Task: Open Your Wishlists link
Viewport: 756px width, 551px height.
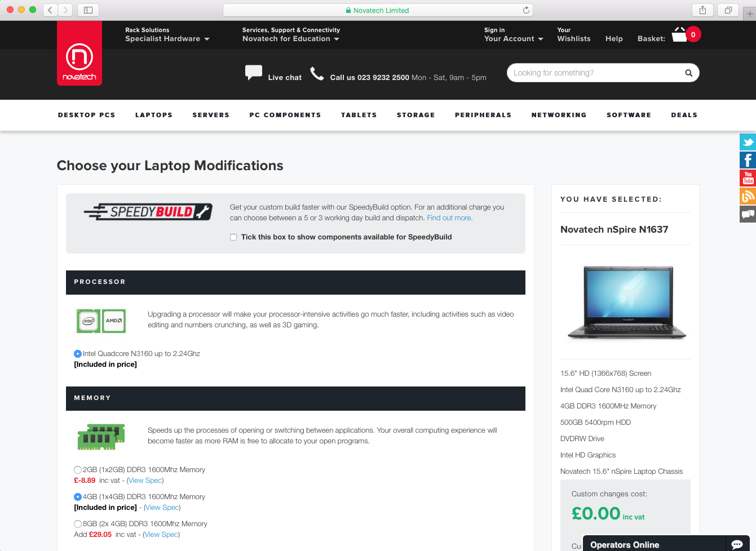Action: coord(574,35)
